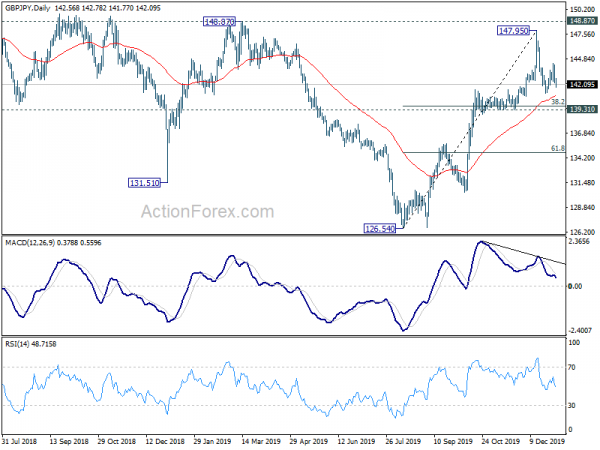600x450 pixels.
Task: Click the 24 Oct 2019 date label
Action: 501,441
